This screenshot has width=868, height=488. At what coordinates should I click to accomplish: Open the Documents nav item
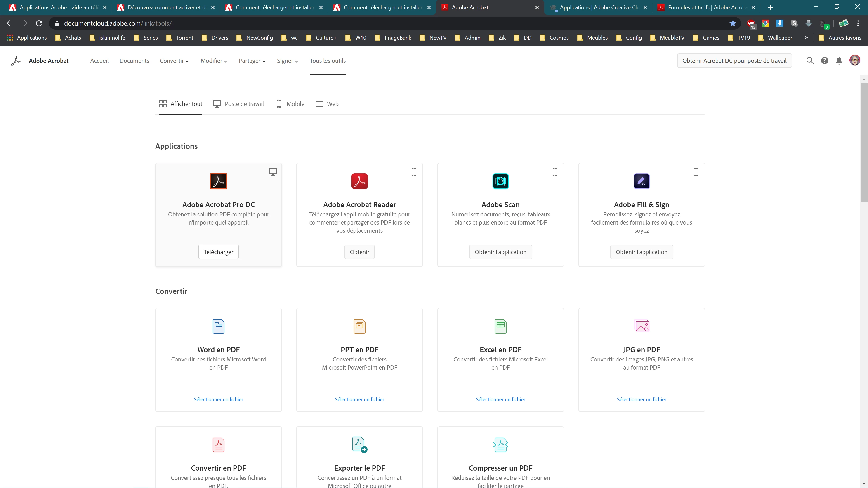point(134,61)
